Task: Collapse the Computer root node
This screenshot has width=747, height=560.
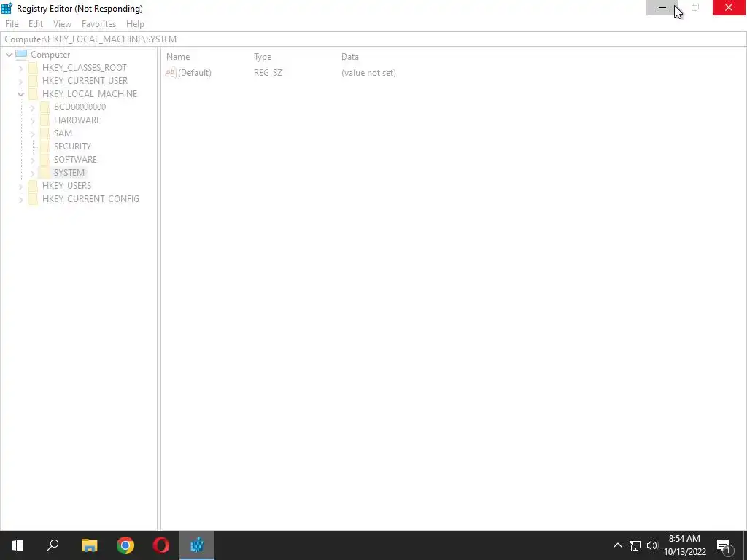Action: click(x=9, y=55)
